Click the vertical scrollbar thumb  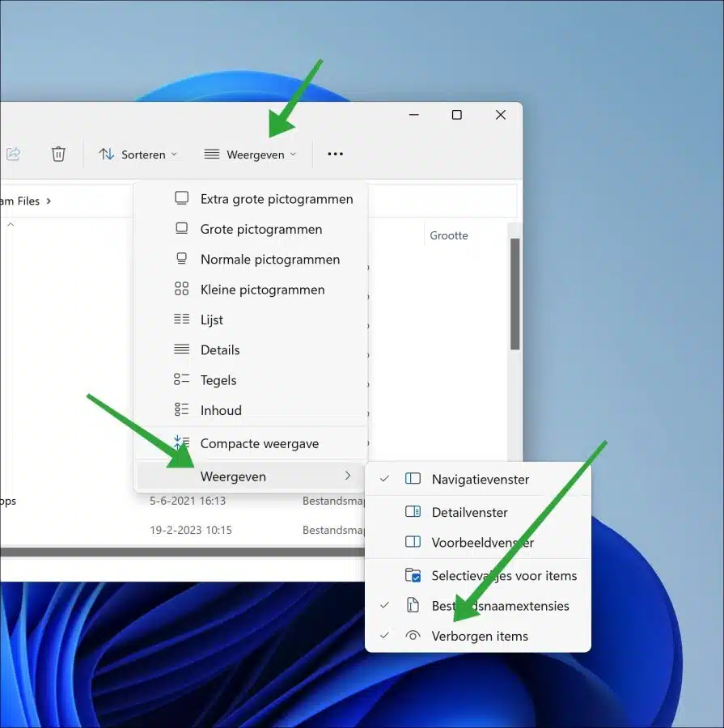click(514, 294)
